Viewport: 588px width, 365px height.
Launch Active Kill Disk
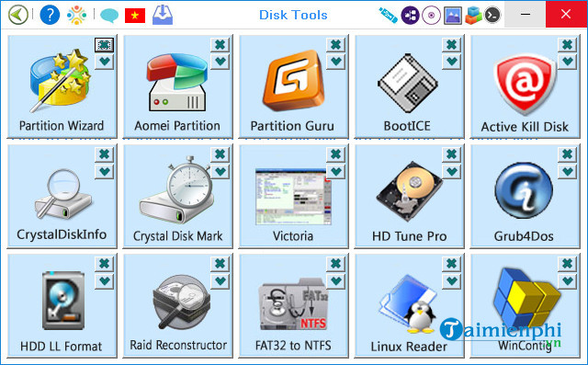[525, 84]
